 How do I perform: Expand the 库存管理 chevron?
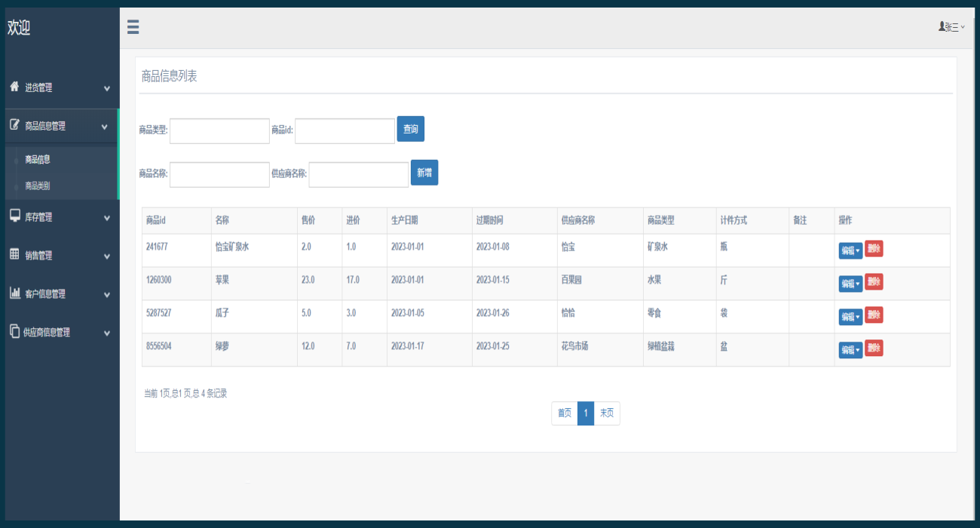pyautogui.click(x=107, y=218)
